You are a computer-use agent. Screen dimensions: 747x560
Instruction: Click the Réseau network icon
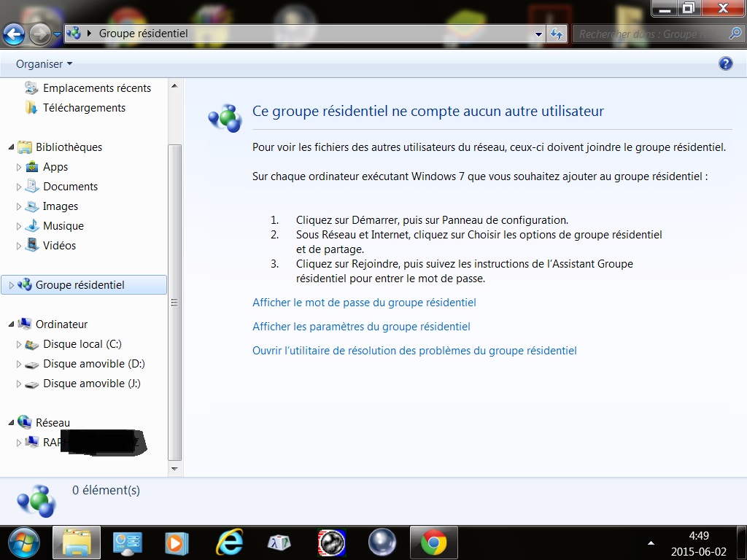(x=25, y=422)
